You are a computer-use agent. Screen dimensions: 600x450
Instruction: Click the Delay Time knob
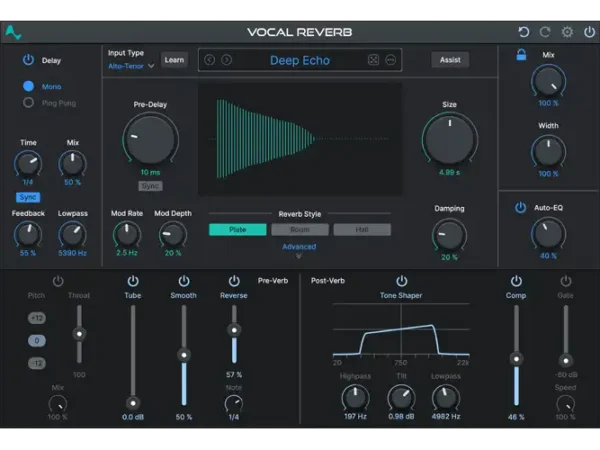[x=28, y=164]
